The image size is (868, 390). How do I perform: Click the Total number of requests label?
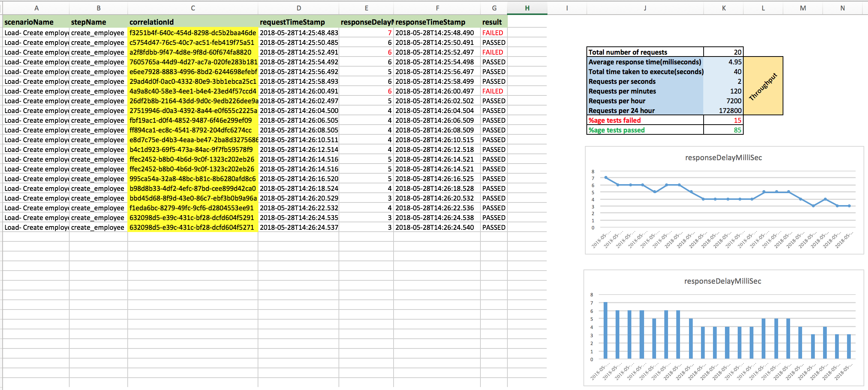click(x=645, y=52)
